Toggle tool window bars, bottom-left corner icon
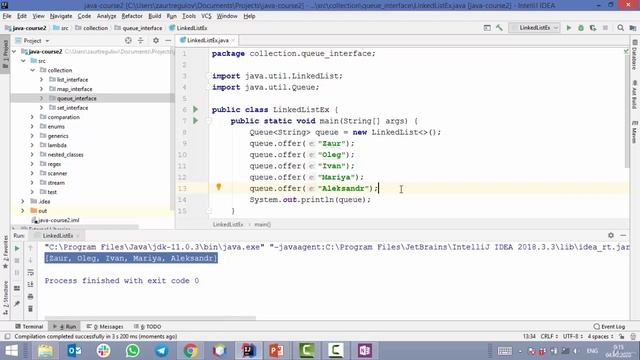Screen dimensions: 640x360 point(7,336)
